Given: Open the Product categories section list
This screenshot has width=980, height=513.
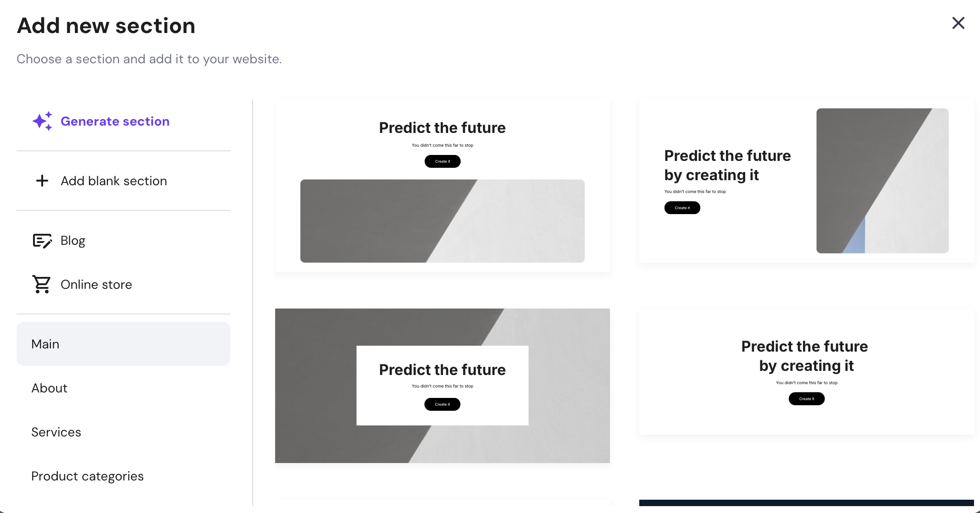Looking at the screenshot, I should pyautogui.click(x=87, y=476).
